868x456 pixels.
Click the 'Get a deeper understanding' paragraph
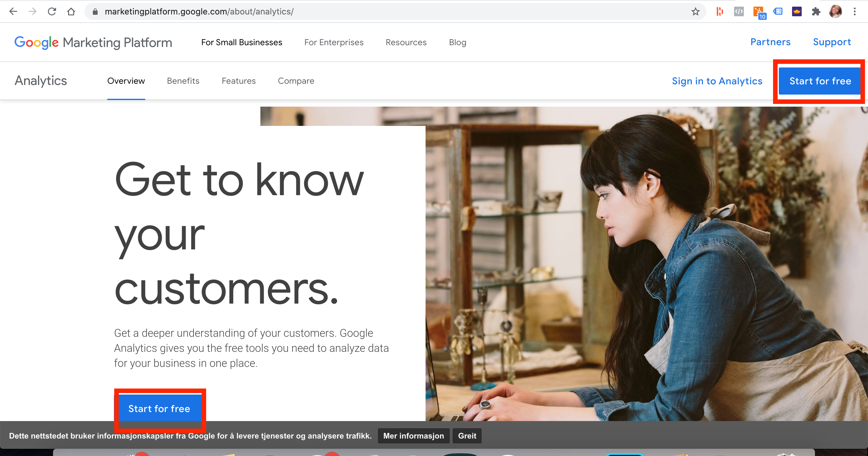click(251, 348)
